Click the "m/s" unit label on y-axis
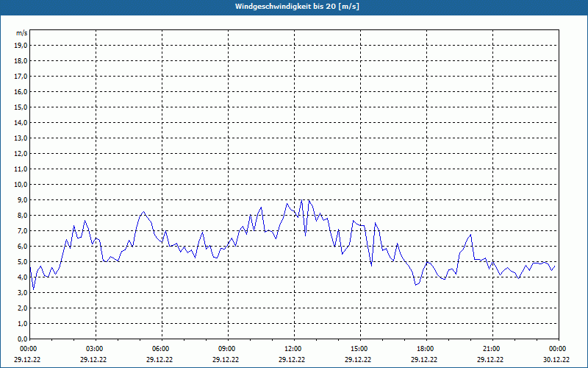This screenshot has height=368, width=588. (x=22, y=33)
